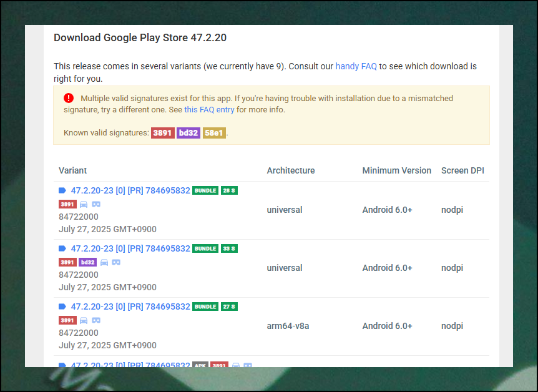Click car icon in 28 S variant row

(x=84, y=204)
